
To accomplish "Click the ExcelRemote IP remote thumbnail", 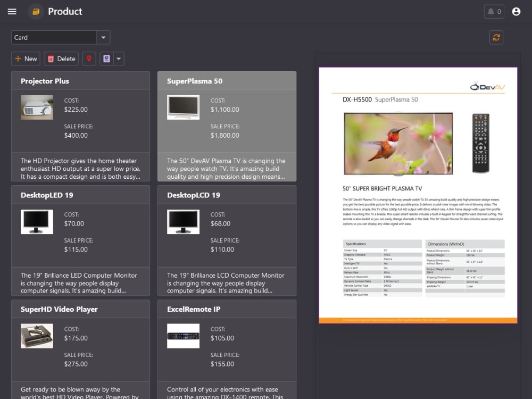I will [x=183, y=336].
